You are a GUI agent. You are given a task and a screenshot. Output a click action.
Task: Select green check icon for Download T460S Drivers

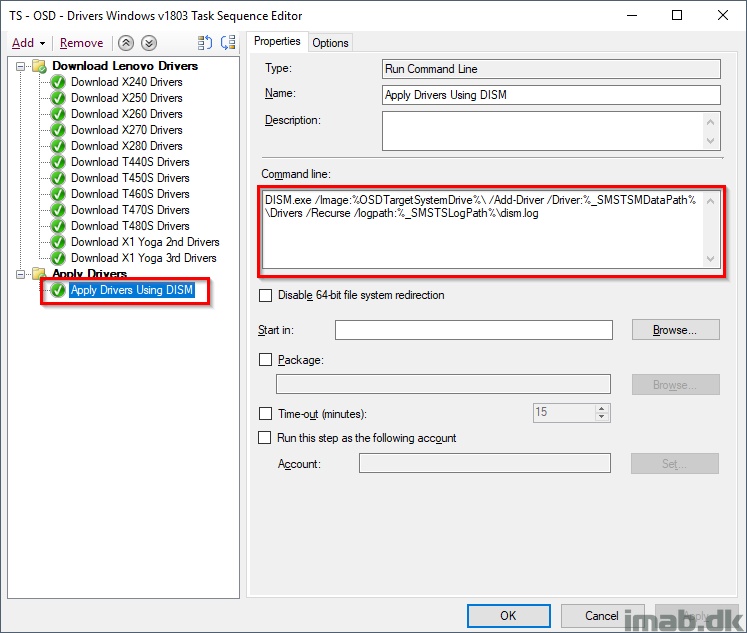pyautogui.click(x=58, y=194)
